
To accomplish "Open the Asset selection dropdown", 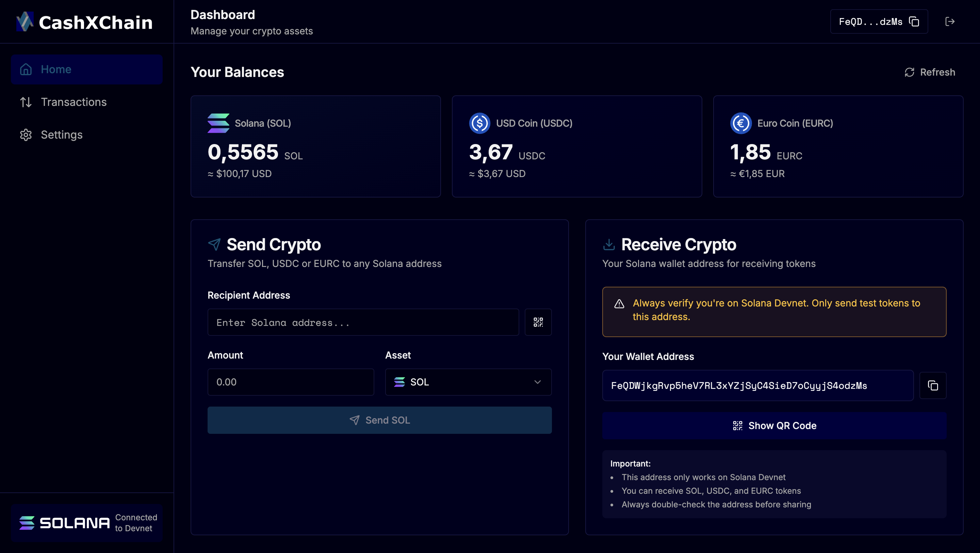I will pos(468,382).
